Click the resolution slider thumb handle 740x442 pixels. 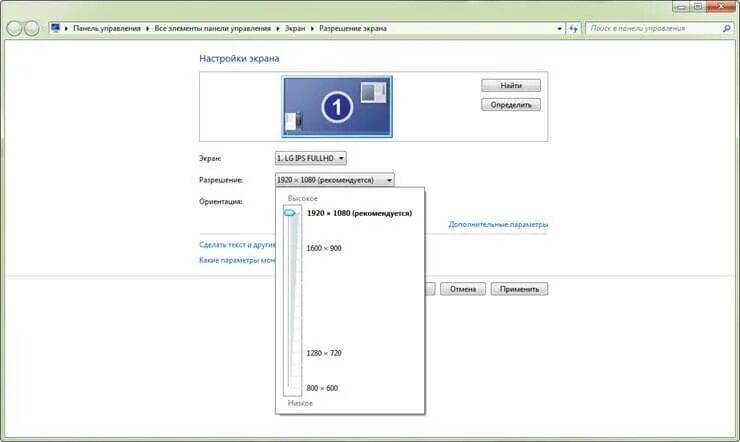click(x=289, y=213)
